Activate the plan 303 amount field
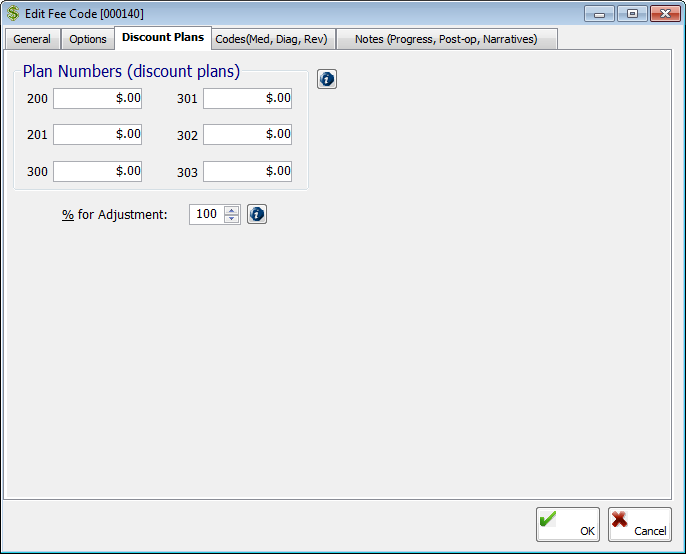This screenshot has width=686, height=554. click(247, 171)
